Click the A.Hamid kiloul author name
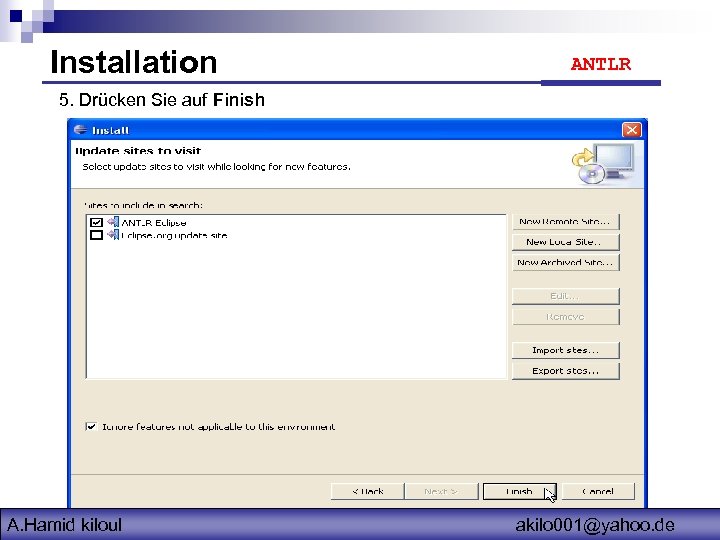Viewport: 720px width, 540px height. [65, 525]
